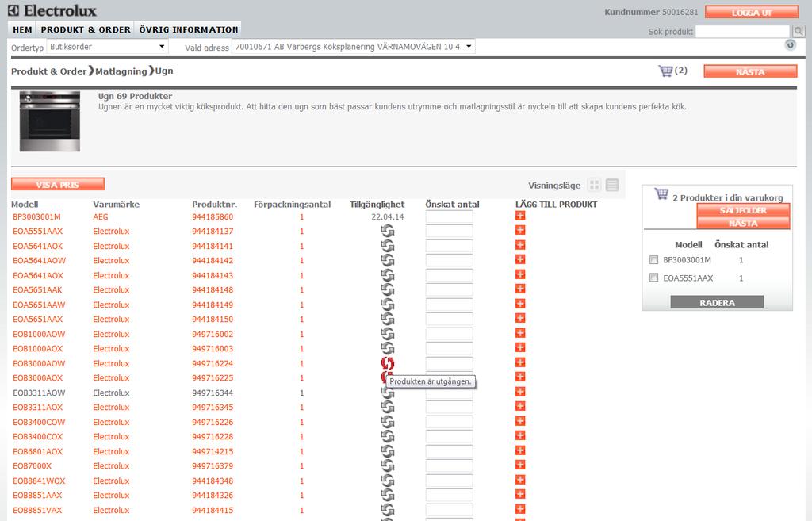Add EOB8841WOX using the plus icon
Screen dimensions: 812x521
[520, 480]
